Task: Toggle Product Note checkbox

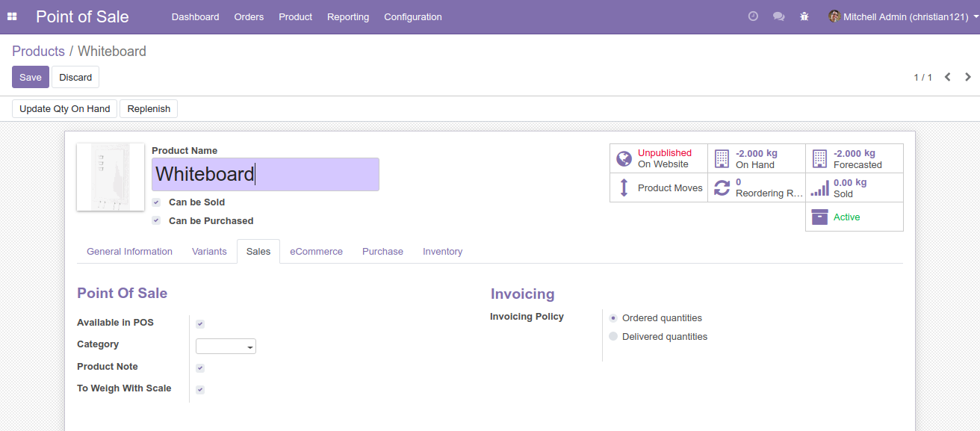Action: click(200, 368)
